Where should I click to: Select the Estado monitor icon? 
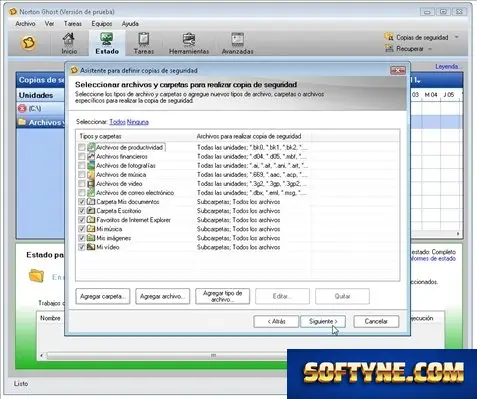click(x=107, y=39)
